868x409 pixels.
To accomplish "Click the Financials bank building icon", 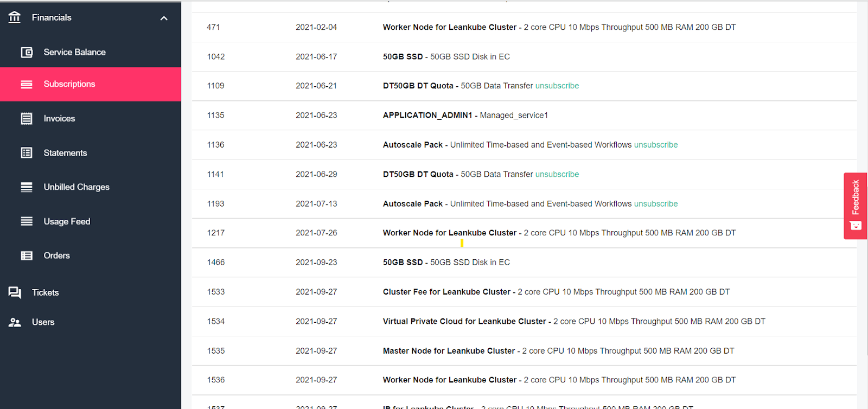I will [x=15, y=17].
